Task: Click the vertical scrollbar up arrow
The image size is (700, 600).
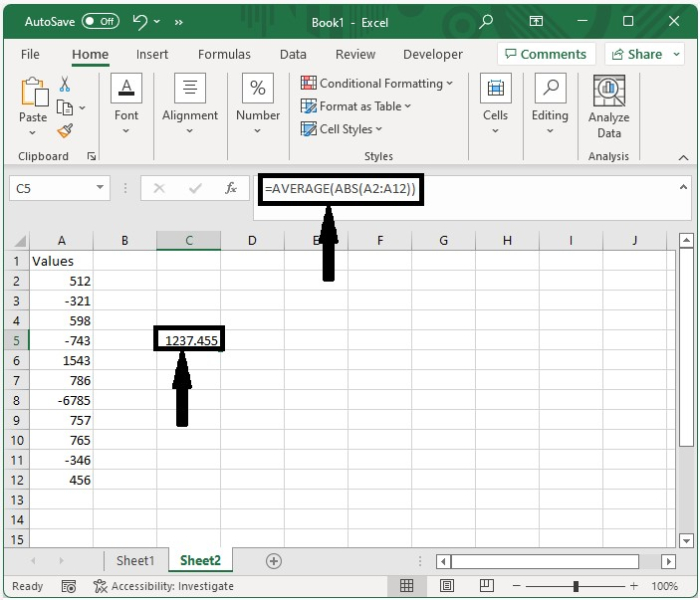Action: [x=686, y=241]
